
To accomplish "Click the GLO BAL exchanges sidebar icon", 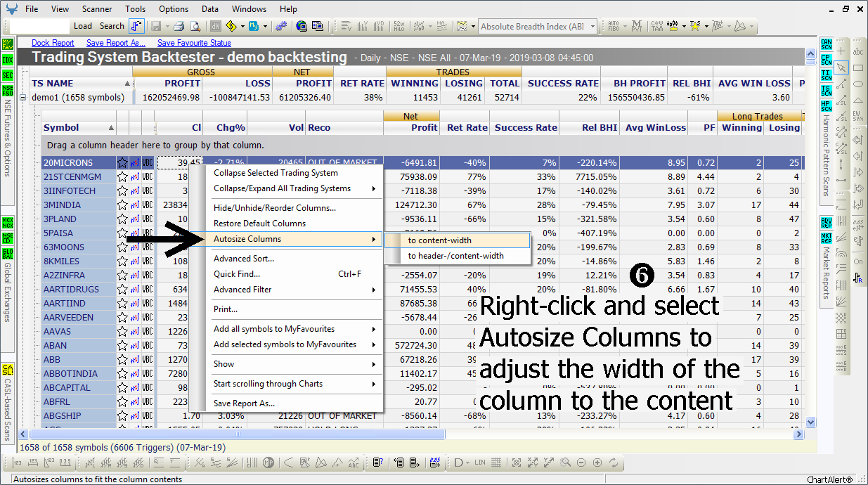I will coord(8,254).
